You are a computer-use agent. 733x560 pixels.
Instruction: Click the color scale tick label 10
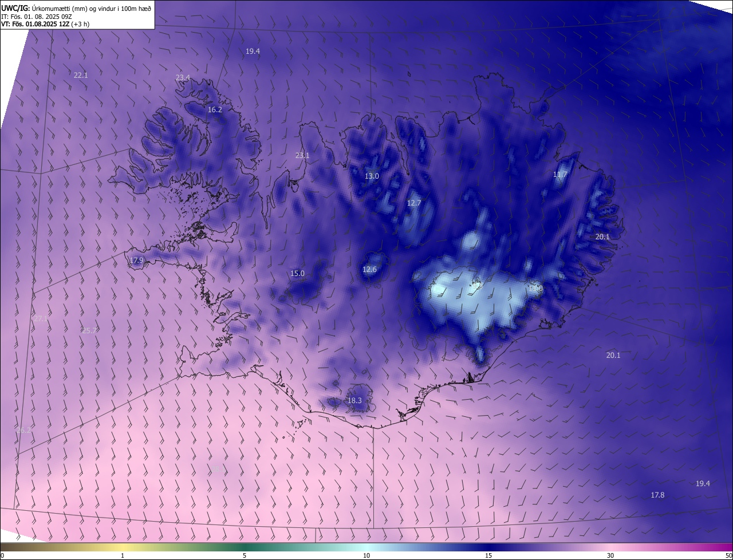(x=366, y=555)
